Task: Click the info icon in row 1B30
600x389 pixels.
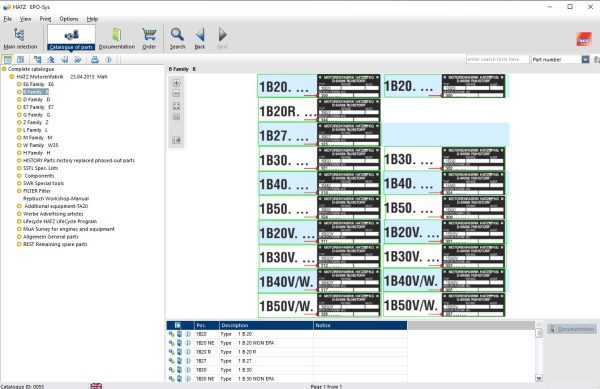Action: coord(188,370)
